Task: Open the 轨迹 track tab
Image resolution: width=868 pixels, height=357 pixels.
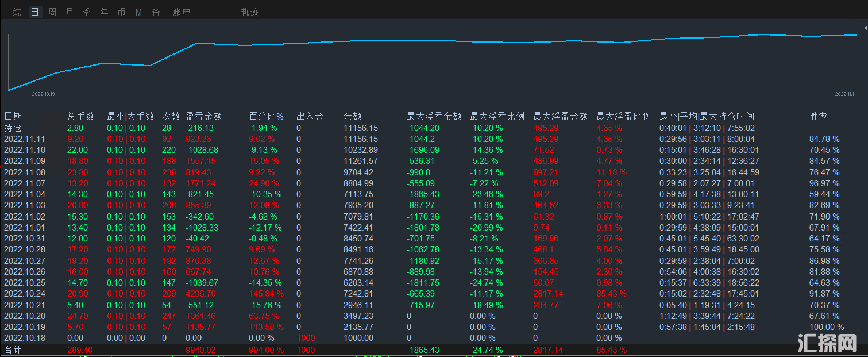Action: (x=249, y=12)
